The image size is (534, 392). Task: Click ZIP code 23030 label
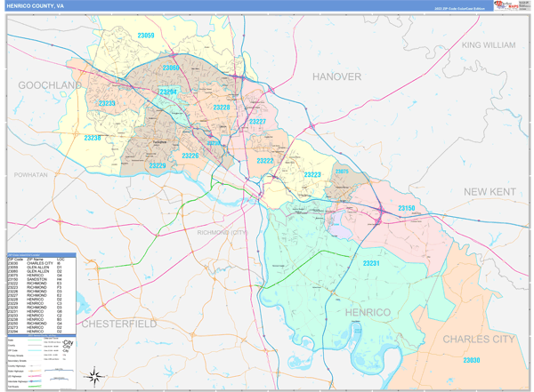click(472, 360)
